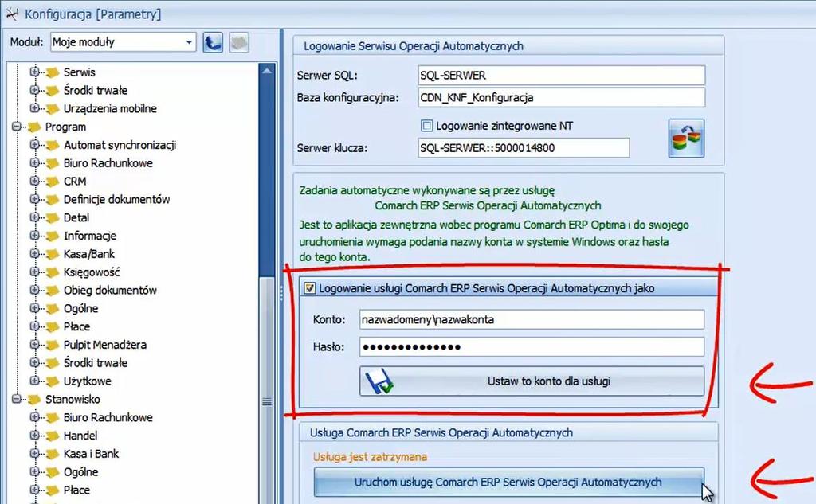Expand Biuro Rachunkowe node under Stanowisko

coord(35,417)
